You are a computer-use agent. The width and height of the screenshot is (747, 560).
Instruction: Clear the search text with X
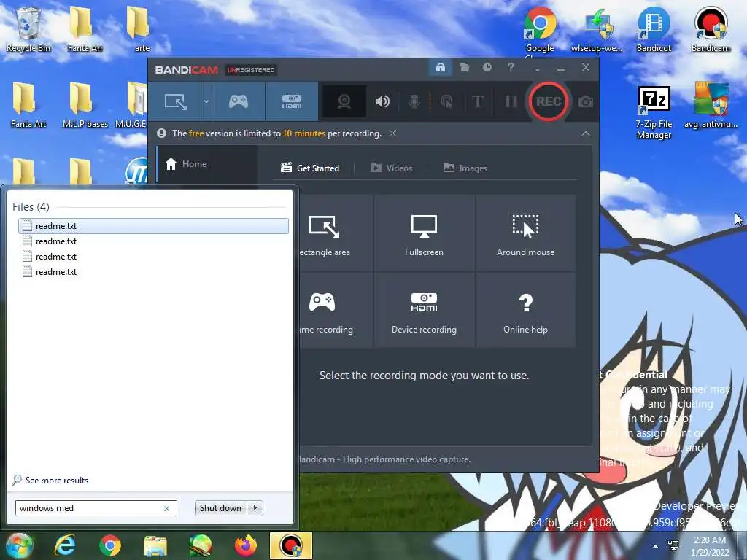167,508
